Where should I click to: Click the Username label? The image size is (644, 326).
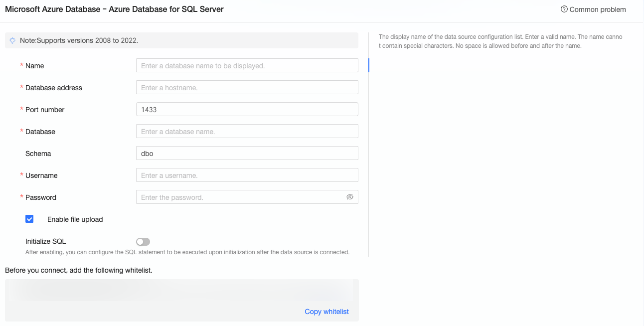point(41,175)
